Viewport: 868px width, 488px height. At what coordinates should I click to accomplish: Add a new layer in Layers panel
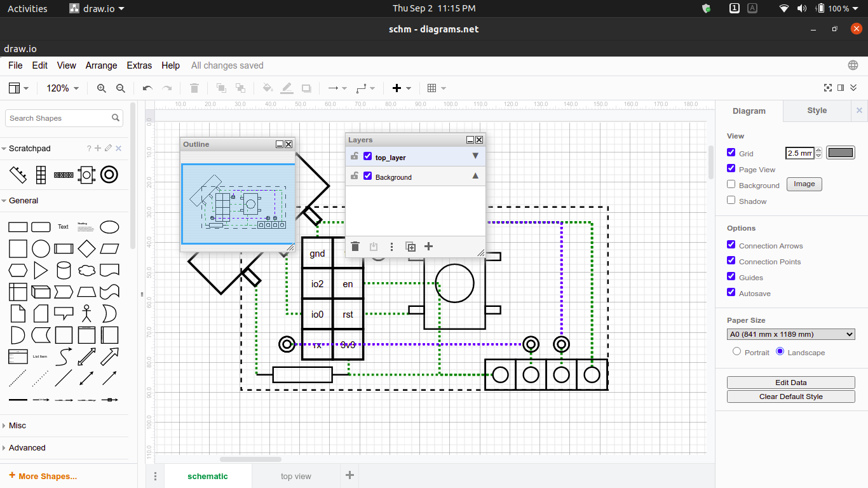(x=428, y=247)
